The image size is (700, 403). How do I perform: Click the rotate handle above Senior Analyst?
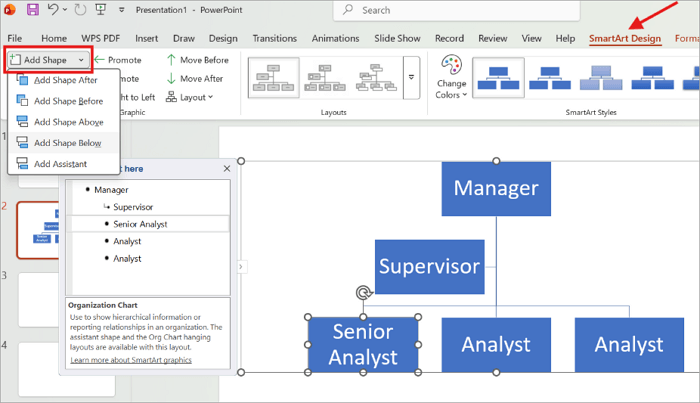364,293
